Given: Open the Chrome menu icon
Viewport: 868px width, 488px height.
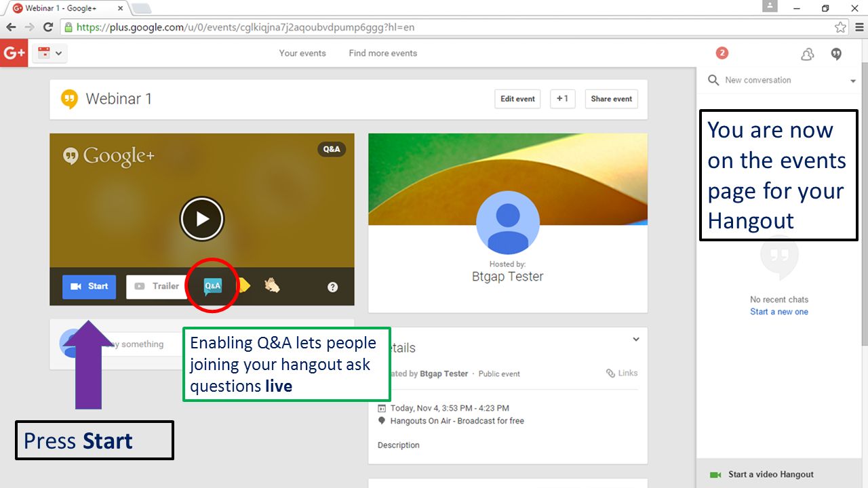Looking at the screenshot, I should (x=859, y=28).
